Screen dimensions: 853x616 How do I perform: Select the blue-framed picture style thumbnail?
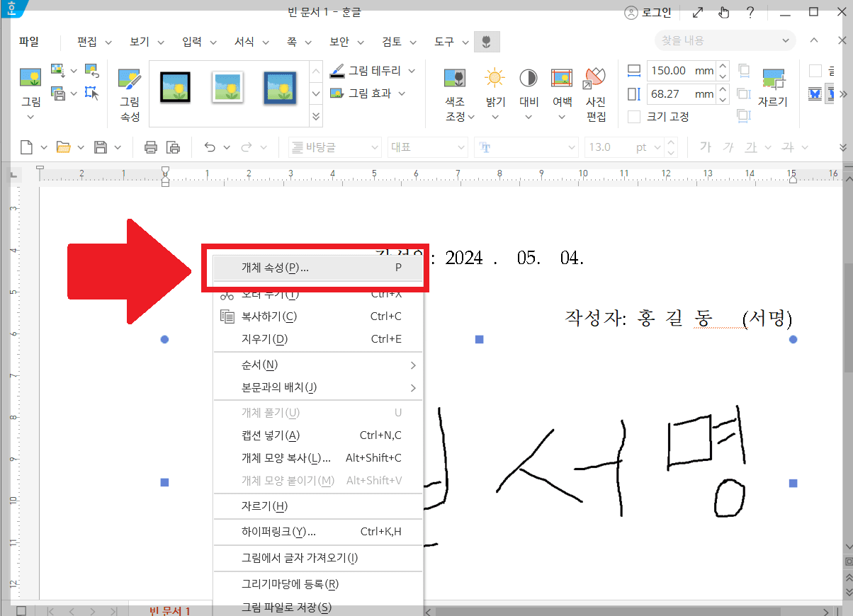point(280,86)
